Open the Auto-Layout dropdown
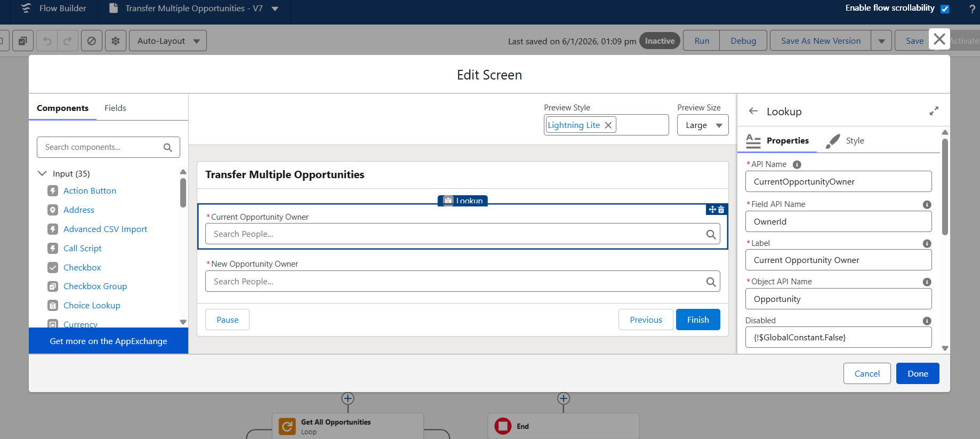Screen dimensions: 980x439 coord(168,41)
